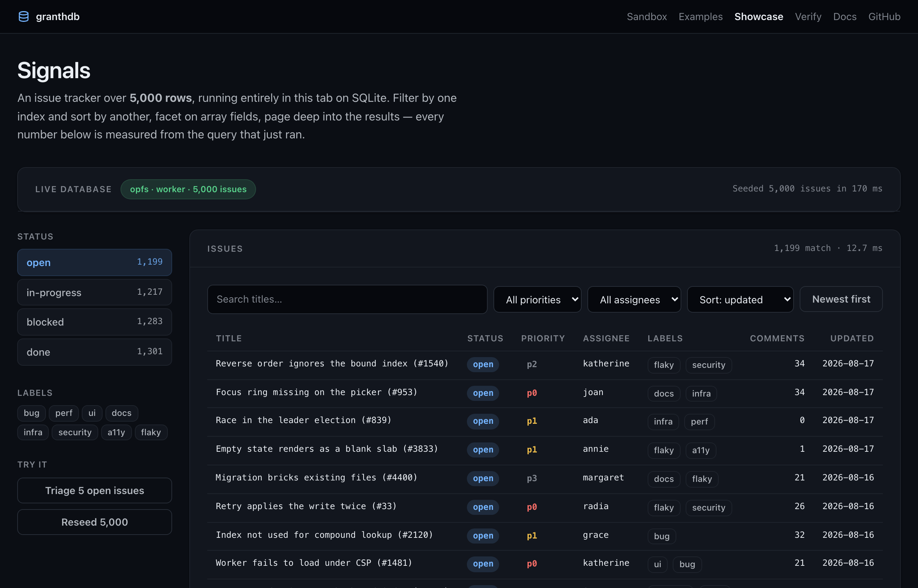Click the granthdb database logo icon
The height and width of the screenshot is (588, 918).
coord(24,16)
